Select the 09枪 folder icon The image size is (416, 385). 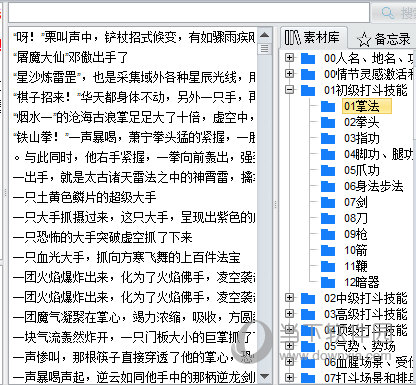[328, 234]
